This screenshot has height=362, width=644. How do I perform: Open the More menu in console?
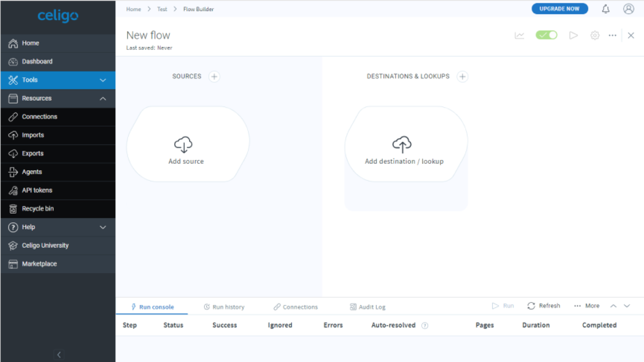pos(586,306)
